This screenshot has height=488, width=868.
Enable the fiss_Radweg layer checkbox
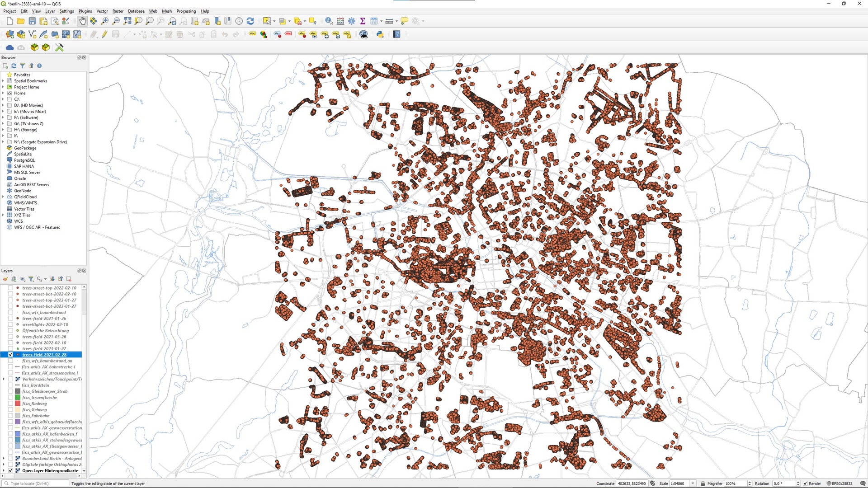coord(10,404)
